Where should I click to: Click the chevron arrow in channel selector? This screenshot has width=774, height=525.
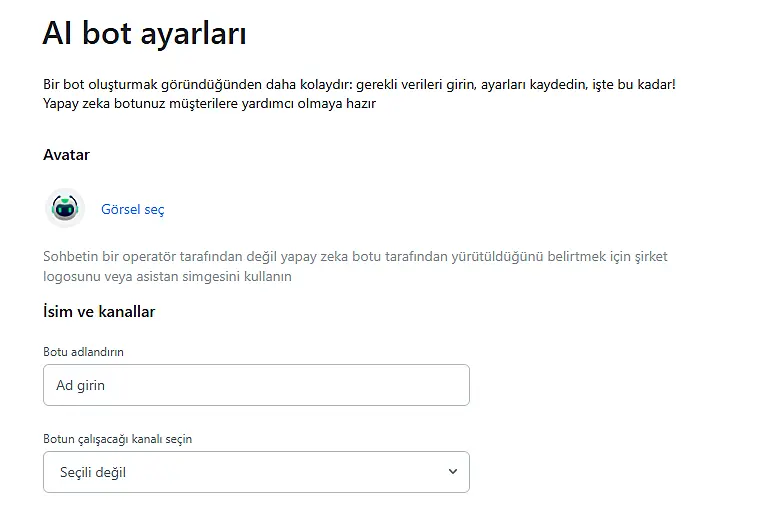pos(453,472)
